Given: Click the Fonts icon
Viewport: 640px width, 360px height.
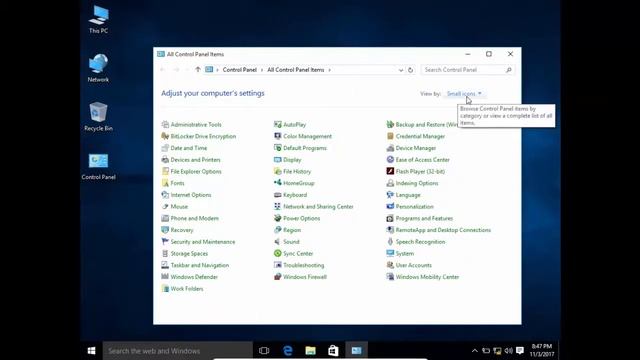Looking at the screenshot, I should 165,183.
